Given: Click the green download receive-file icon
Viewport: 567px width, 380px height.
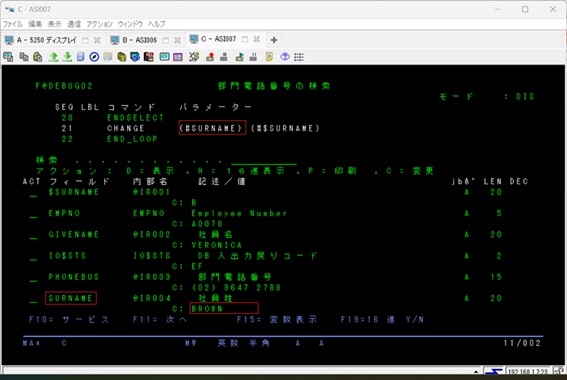Looking at the screenshot, I should pyautogui.click(x=67, y=57).
